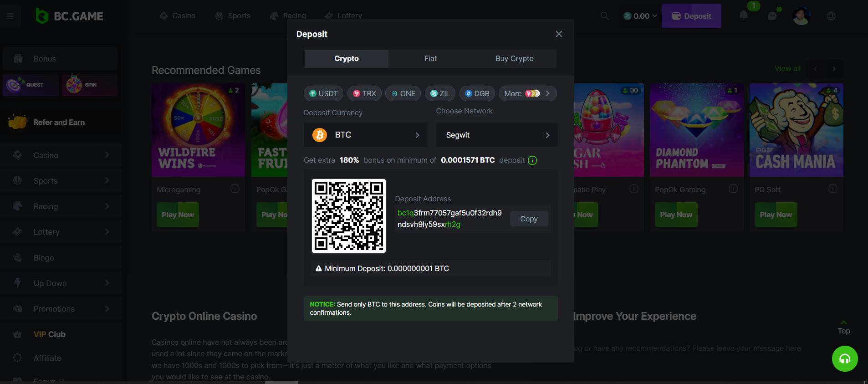Select the ZIL quick currency chip
868x384 pixels.
(440, 93)
